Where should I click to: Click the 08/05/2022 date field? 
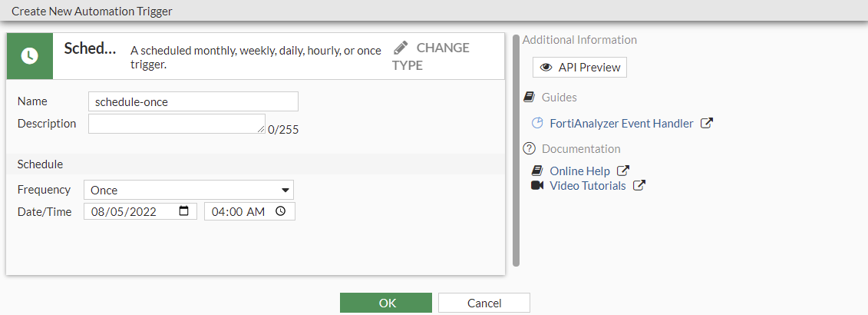[x=130, y=211]
